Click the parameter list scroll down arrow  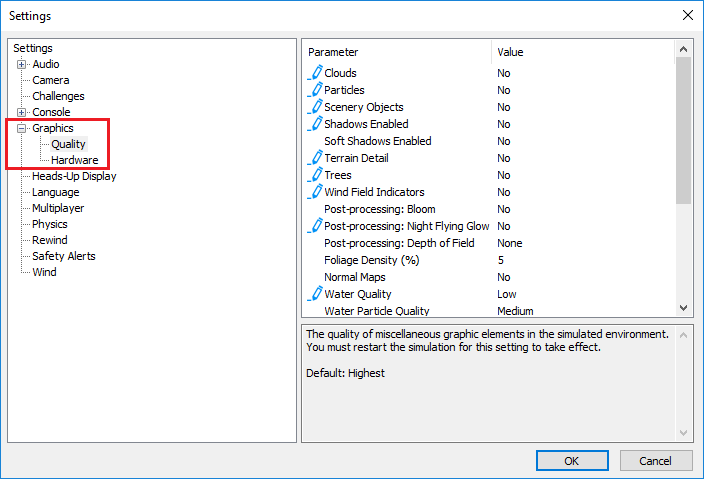click(684, 308)
